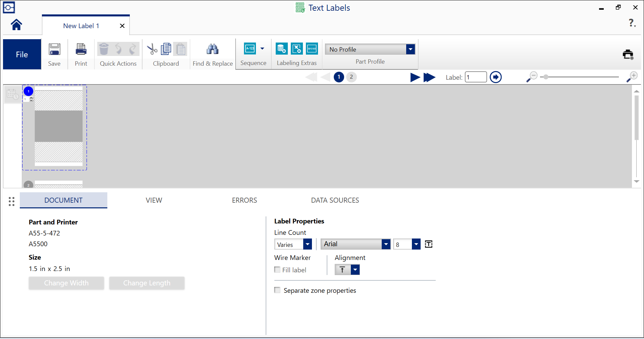Select the New Label 1 tab

point(81,26)
